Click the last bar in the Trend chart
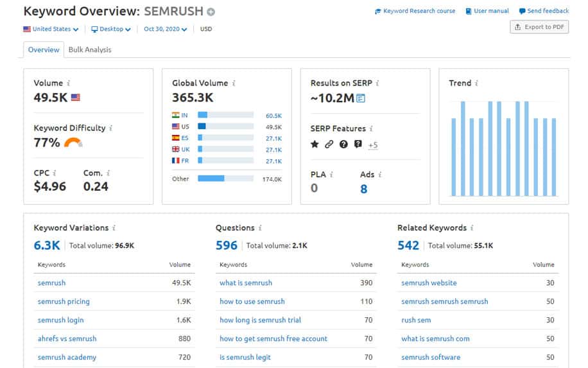 tap(554, 157)
